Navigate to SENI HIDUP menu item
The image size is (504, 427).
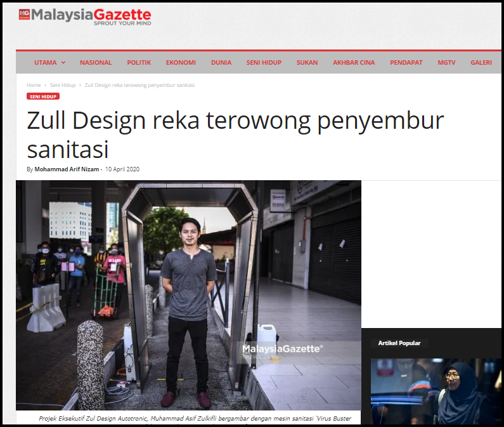(264, 62)
